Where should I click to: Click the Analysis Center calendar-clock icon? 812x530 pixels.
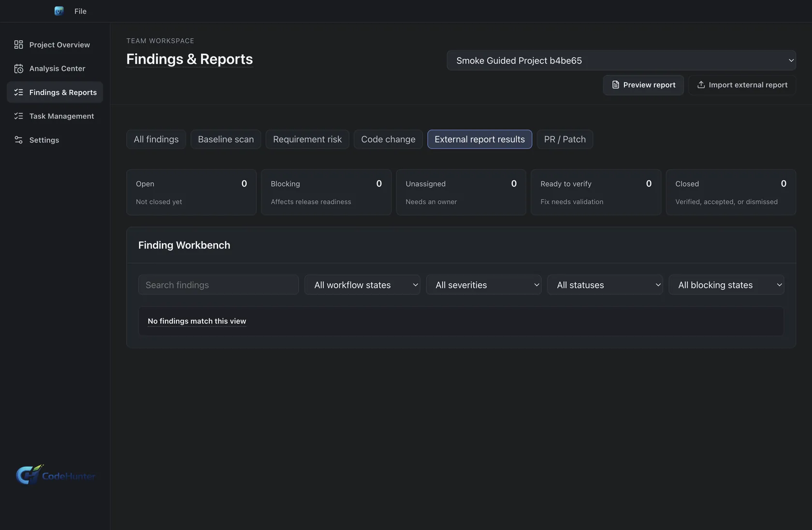18,69
